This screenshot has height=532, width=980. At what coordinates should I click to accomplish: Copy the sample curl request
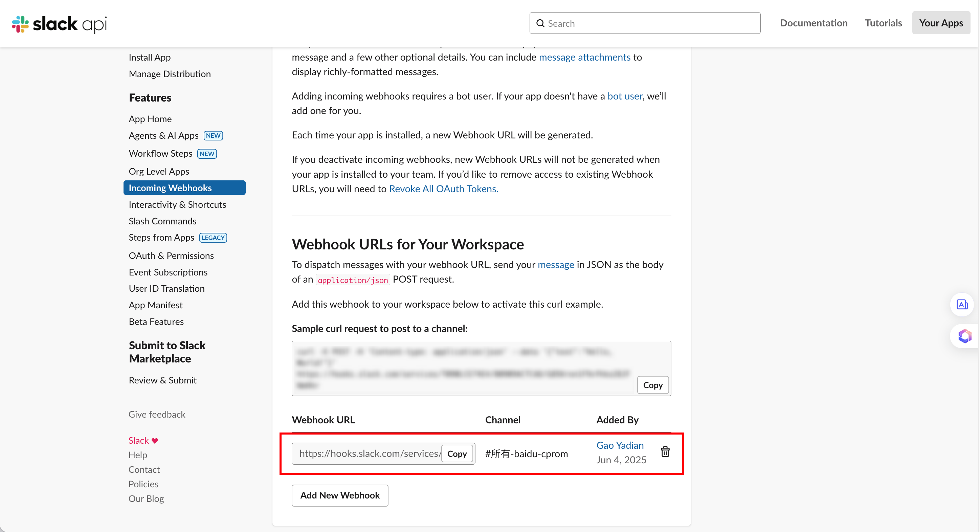(653, 385)
